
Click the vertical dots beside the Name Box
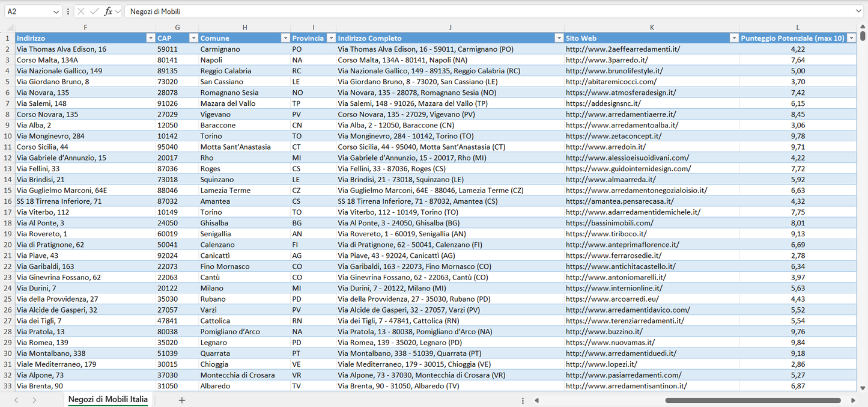(x=68, y=11)
